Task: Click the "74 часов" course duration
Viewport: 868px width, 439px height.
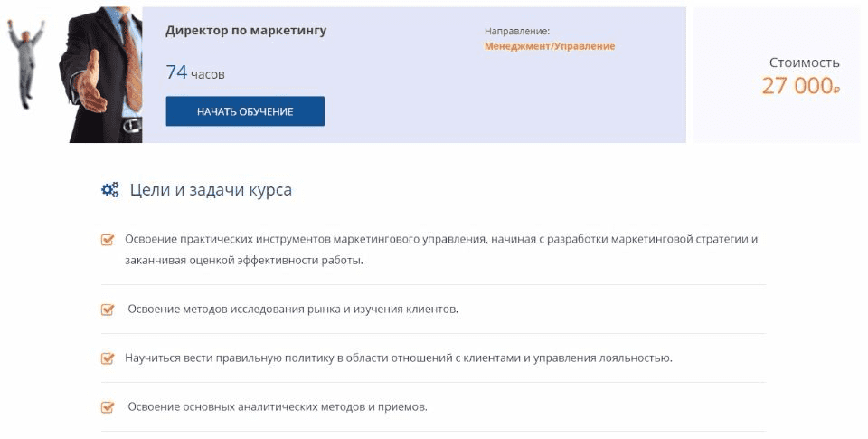Action: click(x=195, y=73)
